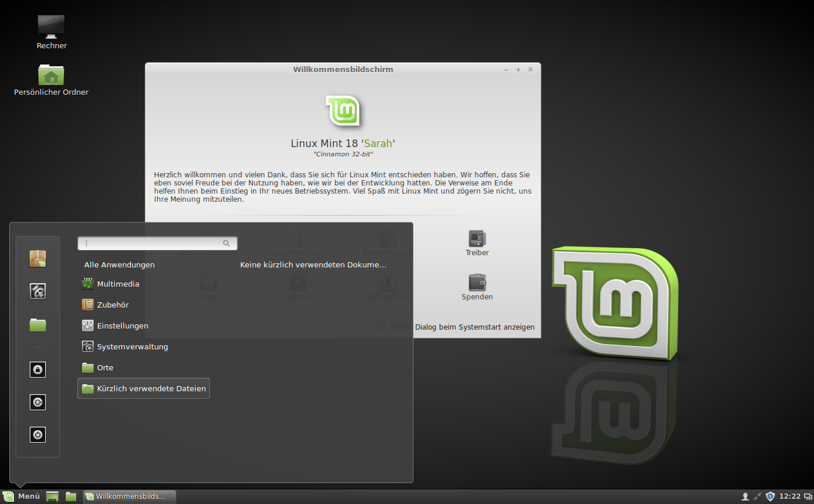Click the Willkommensbildschirm taskbar window button
814x504 pixels.
pyautogui.click(x=129, y=496)
